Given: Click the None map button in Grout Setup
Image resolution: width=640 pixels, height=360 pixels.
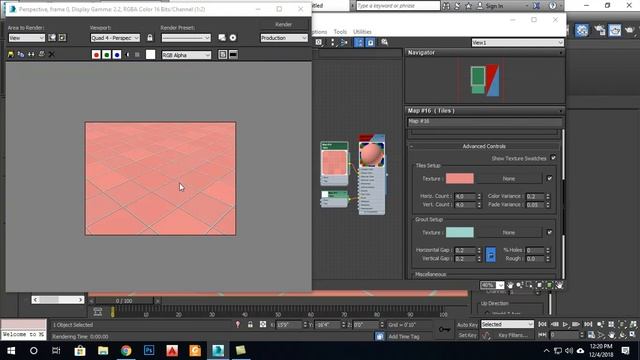Looking at the screenshot, I should (509, 233).
